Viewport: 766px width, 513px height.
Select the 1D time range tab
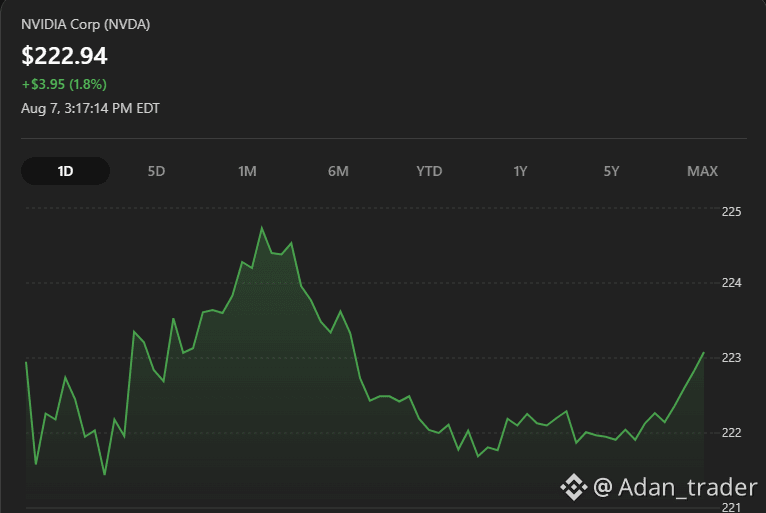pos(65,171)
